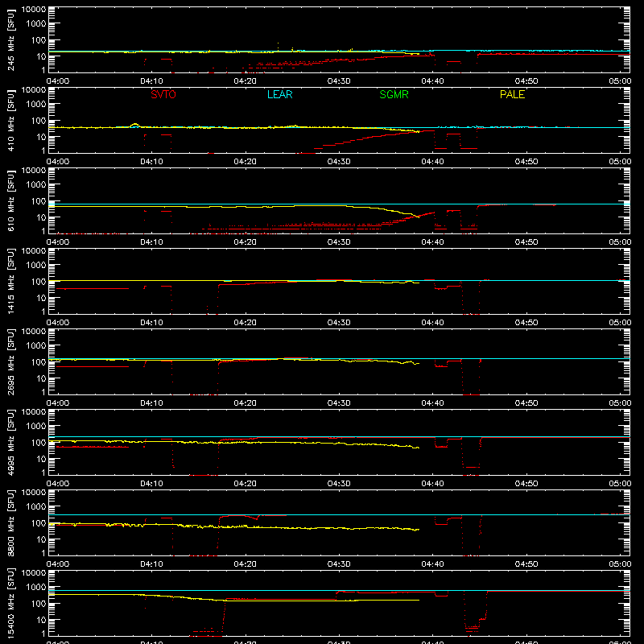Click the red SVTO legend label
Screen dimensions: 644x644
coord(163,94)
